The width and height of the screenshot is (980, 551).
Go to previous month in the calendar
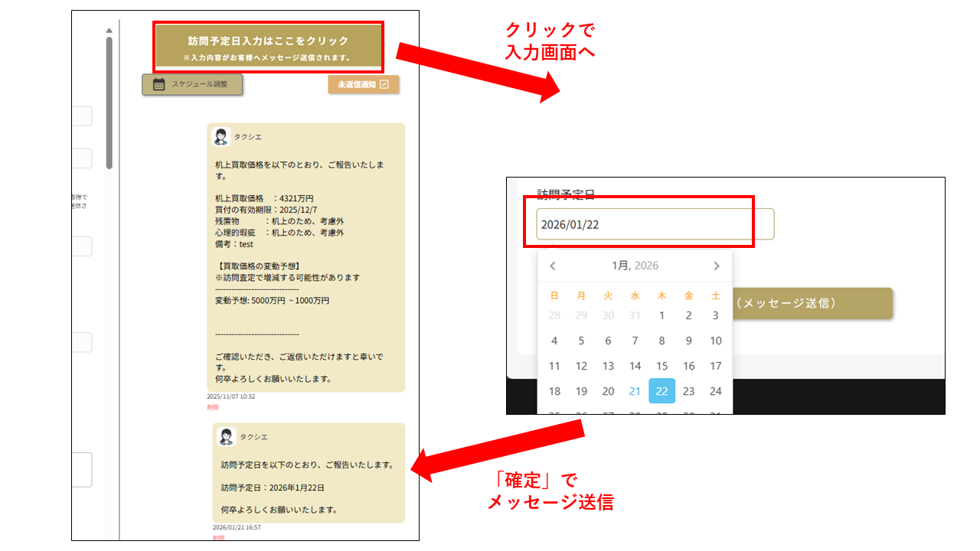click(553, 266)
